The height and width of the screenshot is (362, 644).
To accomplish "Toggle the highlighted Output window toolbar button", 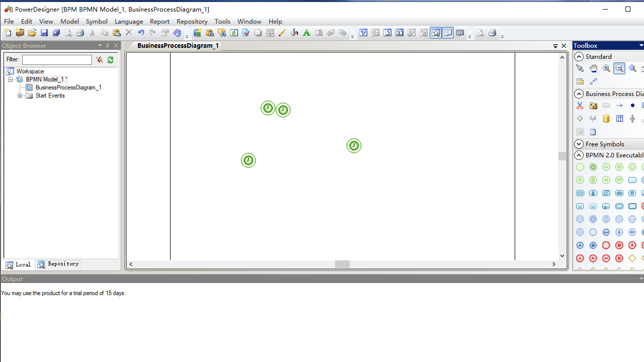I will point(448,33).
